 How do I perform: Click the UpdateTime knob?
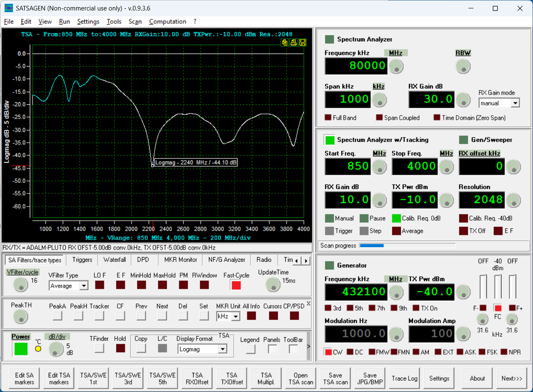(273, 285)
